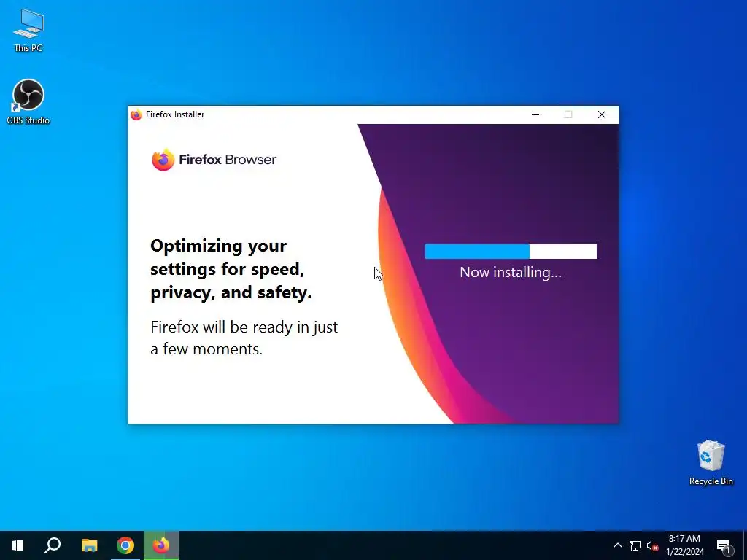Open the clock showing 8:17 AM
This screenshot has height=560, width=747.
[684, 545]
